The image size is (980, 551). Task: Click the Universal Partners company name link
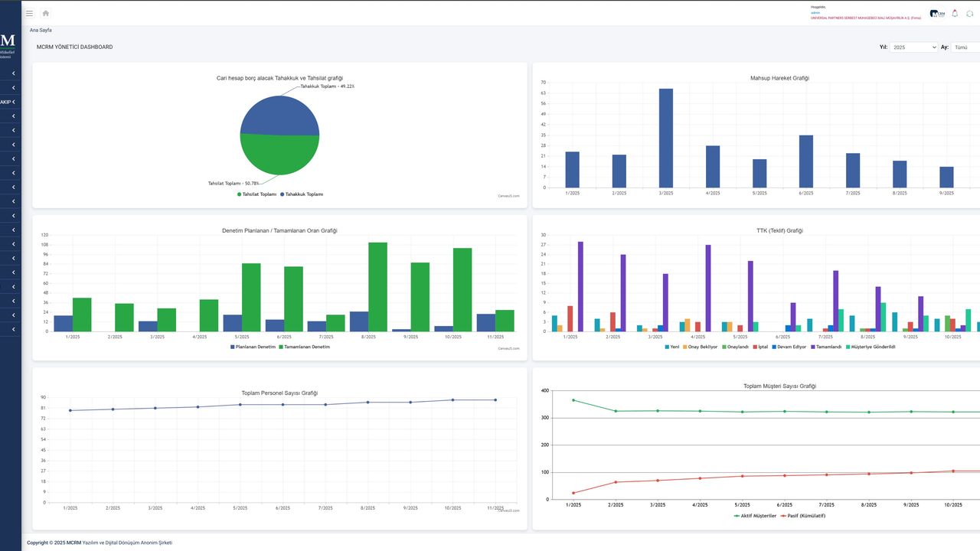pyautogui.click(x=865, y=18)
